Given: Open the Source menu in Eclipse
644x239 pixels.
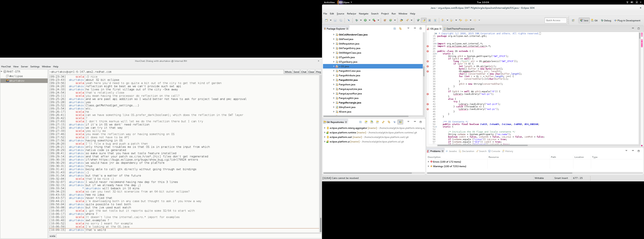Looking at the screenshot, I should click(340, 14).
